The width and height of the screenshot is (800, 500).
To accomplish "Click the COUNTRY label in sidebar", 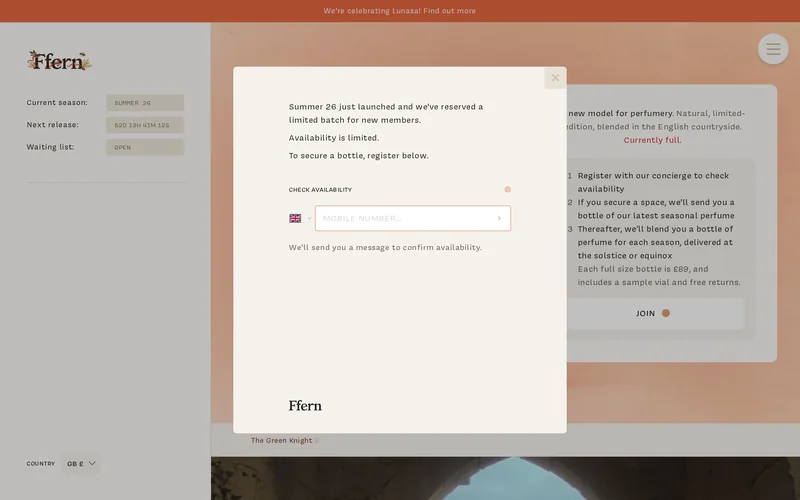I will (x=41, y=464).
